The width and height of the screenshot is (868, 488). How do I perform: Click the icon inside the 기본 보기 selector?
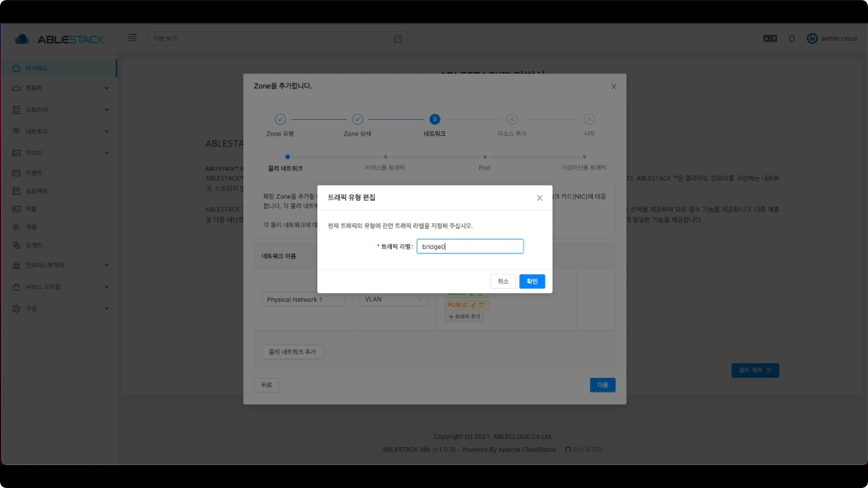[398, 39]
